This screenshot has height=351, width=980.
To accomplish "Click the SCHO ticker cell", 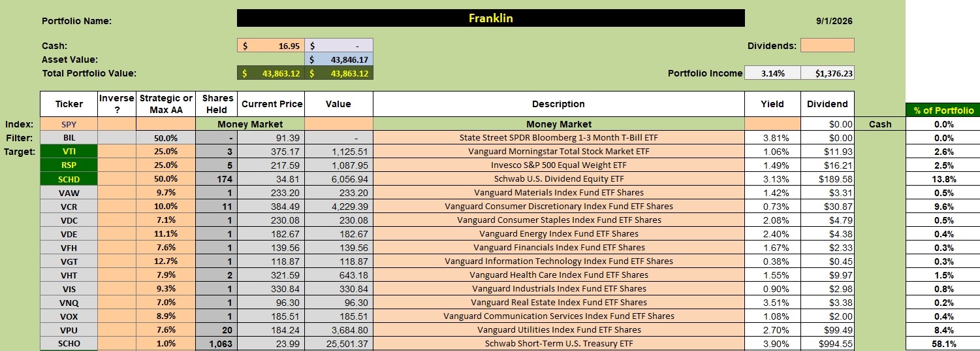I will click(69, 344).
